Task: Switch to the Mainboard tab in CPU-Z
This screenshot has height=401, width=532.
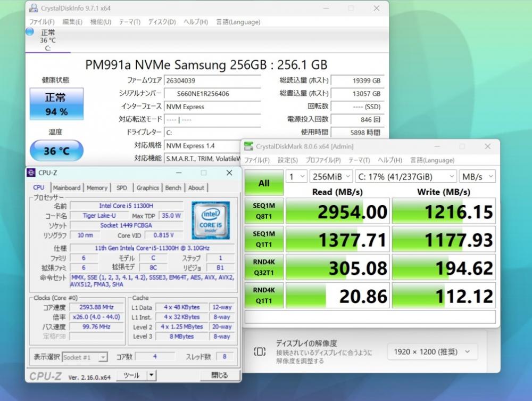Action: [x=67, y=188]
